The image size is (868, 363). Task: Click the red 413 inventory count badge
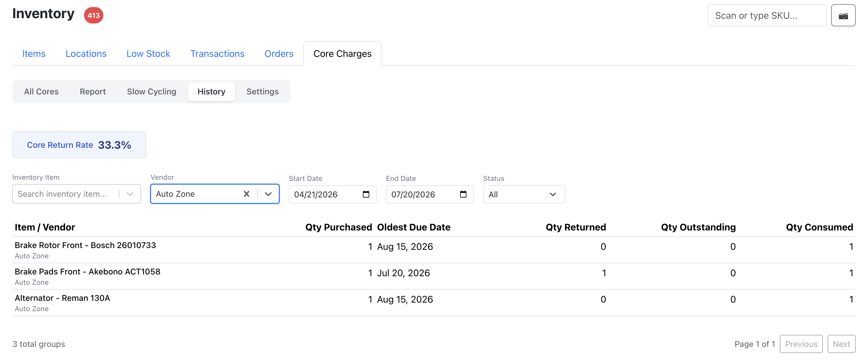click(x=93, y=15)
